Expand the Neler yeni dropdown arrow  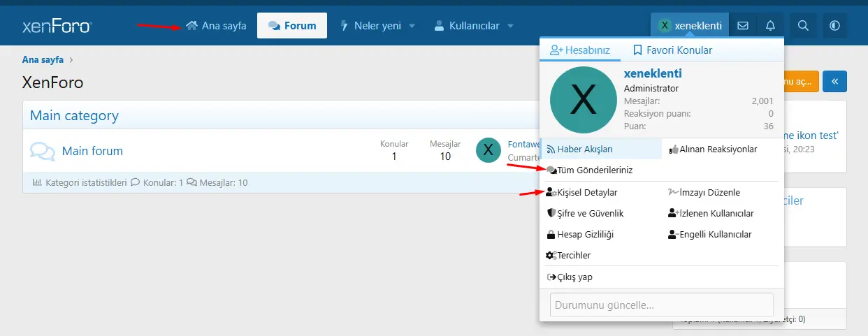click(412, 26)
